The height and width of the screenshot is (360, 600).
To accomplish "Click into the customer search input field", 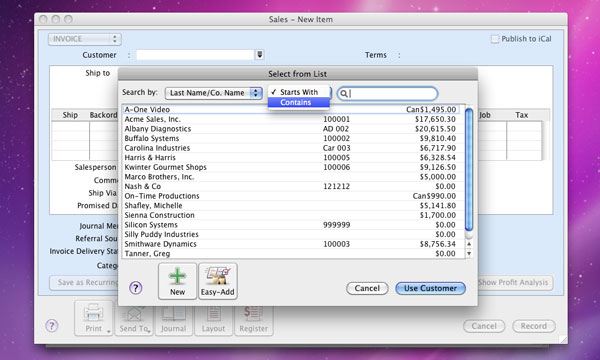I will tap(388, 94).
